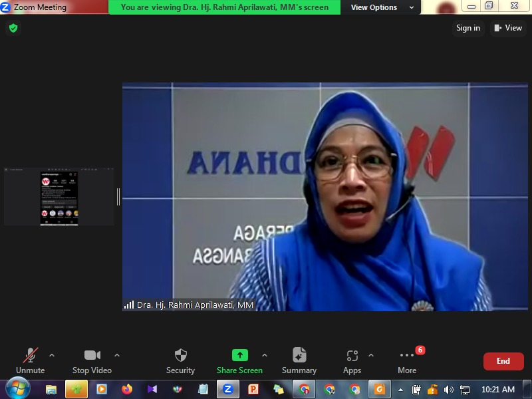
Task: Click the shared screen thumbnail
Action: coord(59,196)
